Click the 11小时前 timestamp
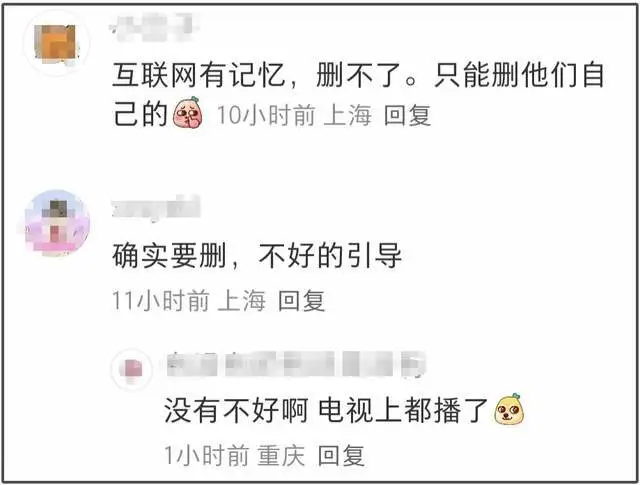Screen dimensions: 640x485 160,301
